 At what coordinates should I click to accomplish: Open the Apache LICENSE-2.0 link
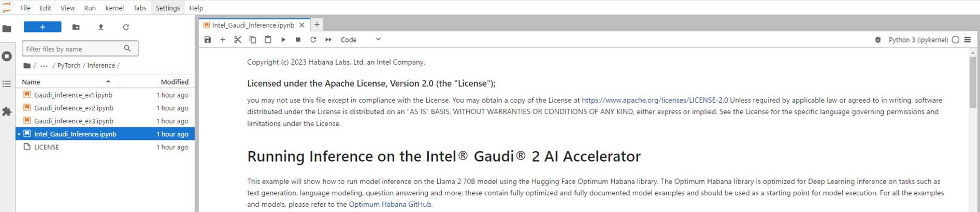pos(654,100)
